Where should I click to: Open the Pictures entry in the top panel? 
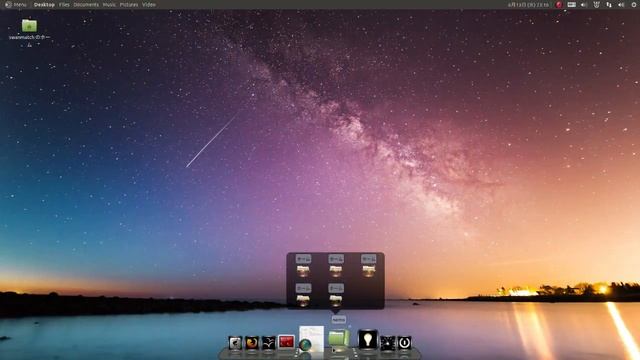pyautogui.click(x=129, y=4)
